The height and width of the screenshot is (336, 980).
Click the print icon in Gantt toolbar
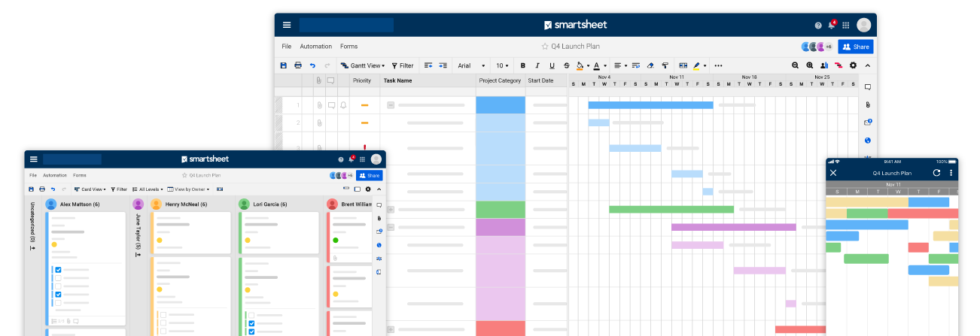298,65
